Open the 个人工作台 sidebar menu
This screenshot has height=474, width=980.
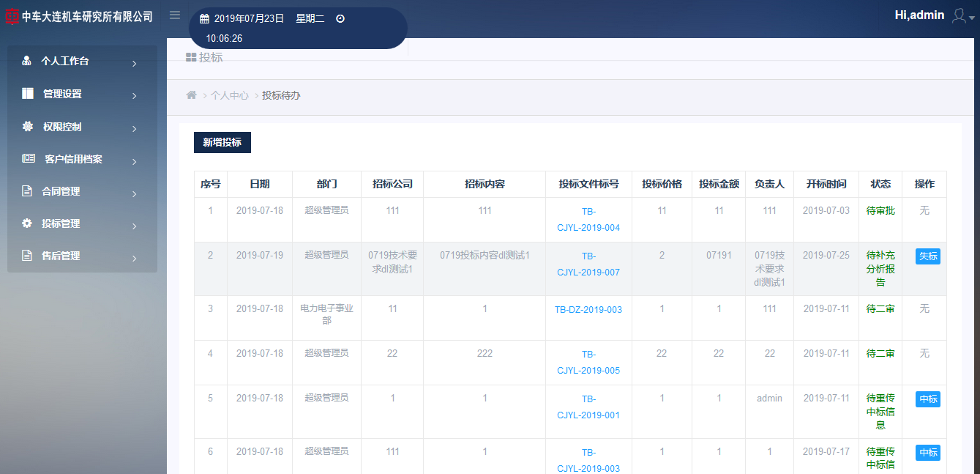(x=64, y=62)
